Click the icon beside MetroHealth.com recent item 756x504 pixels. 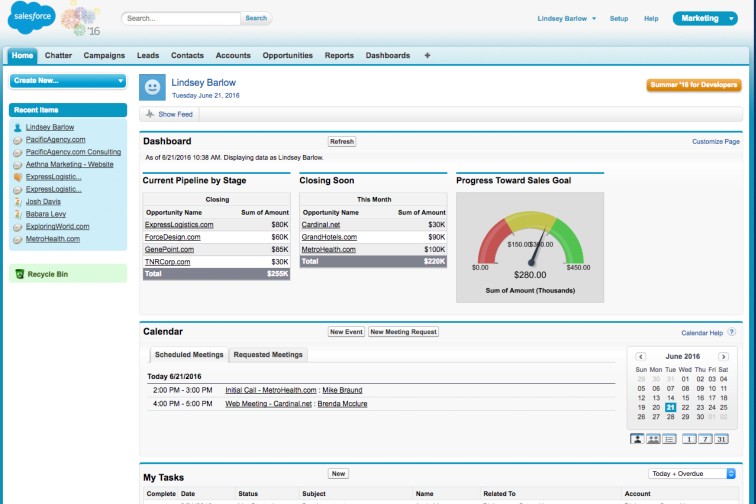18,239
